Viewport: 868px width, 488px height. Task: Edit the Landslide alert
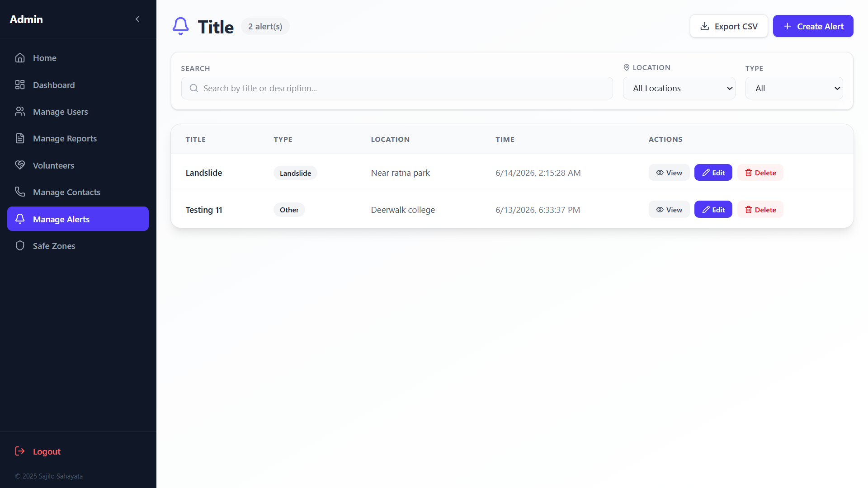pos(713,173)
